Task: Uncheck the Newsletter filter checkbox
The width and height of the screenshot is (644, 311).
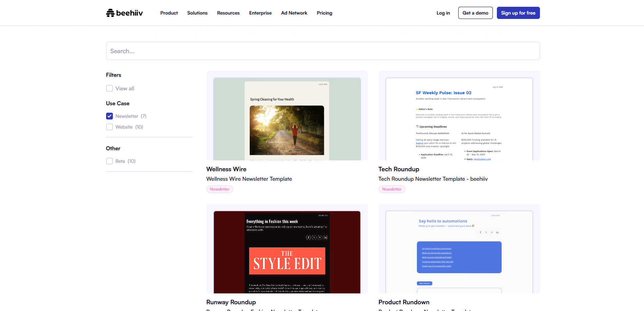Action: [109, 116]
